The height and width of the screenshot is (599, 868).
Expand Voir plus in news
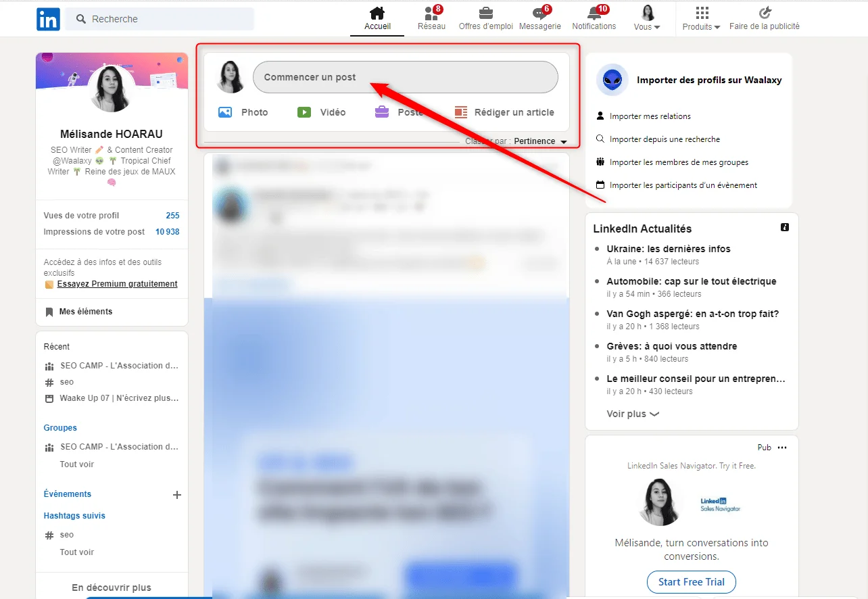click(x=633, y=414)
